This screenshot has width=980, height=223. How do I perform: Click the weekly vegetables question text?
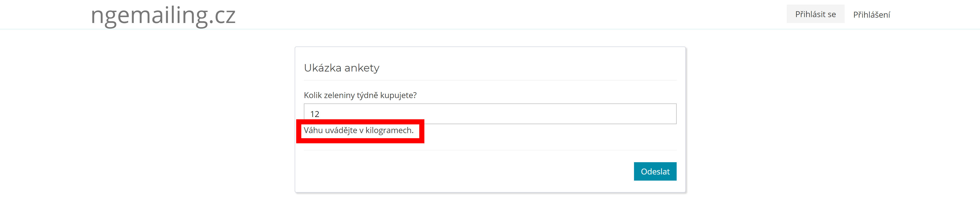click(x=360, y=95)
